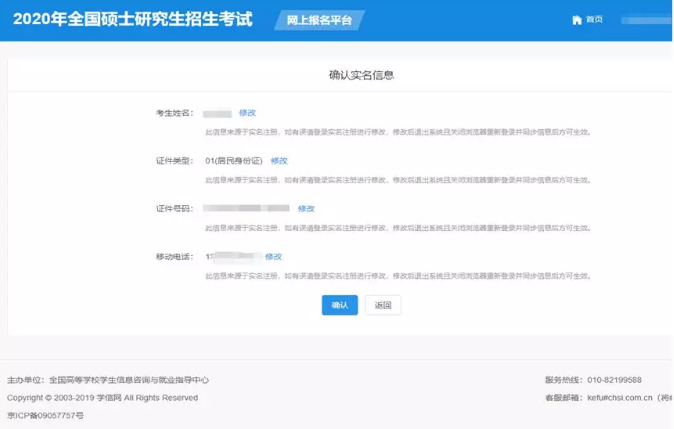This screenshot has width=674, height=429.
Task: Click 修改 next to 移动电话
Action: [x=273, y=257]
